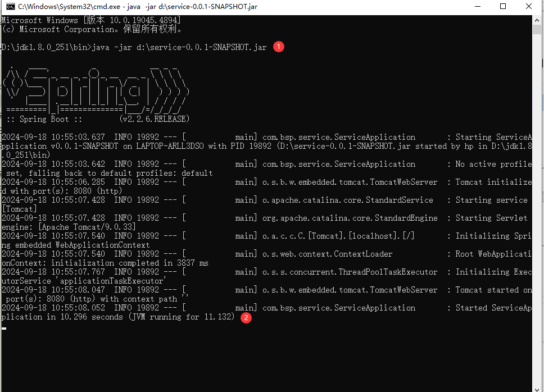Click the scrollbar up arrow

click(538, 20)
